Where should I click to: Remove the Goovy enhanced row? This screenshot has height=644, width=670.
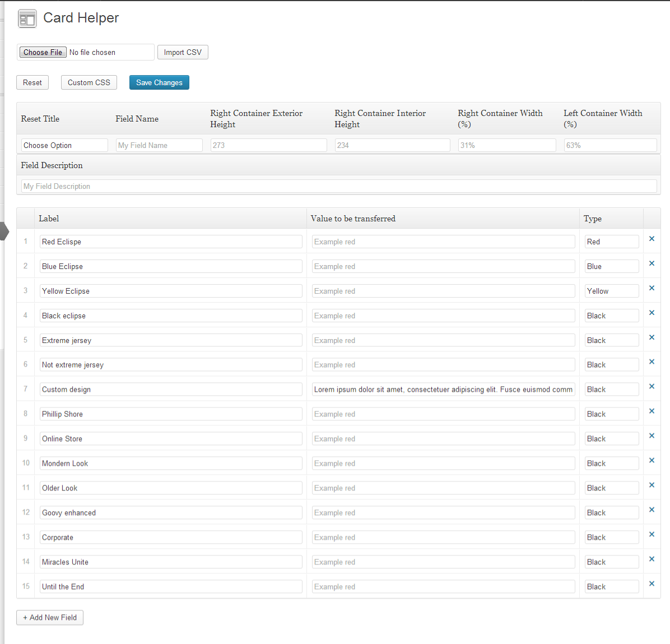point(652,509)
